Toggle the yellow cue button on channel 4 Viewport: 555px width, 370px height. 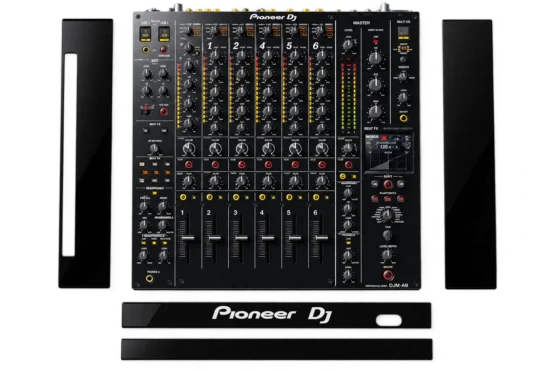pyautogui.click(x=262, y=197)
